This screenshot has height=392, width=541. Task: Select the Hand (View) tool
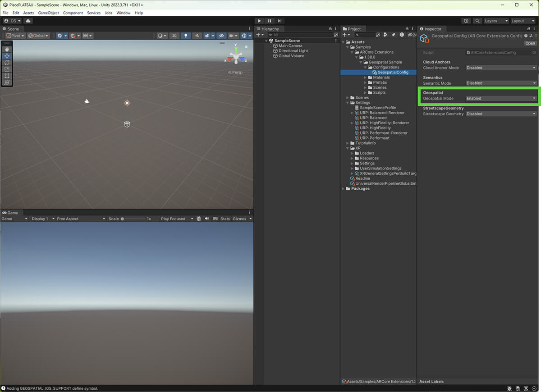[7, 49]
